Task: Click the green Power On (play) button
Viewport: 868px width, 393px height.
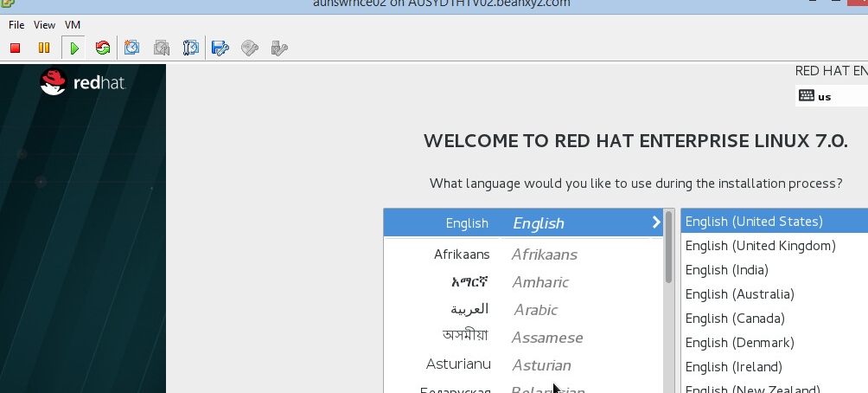Action: coord(73,48)
